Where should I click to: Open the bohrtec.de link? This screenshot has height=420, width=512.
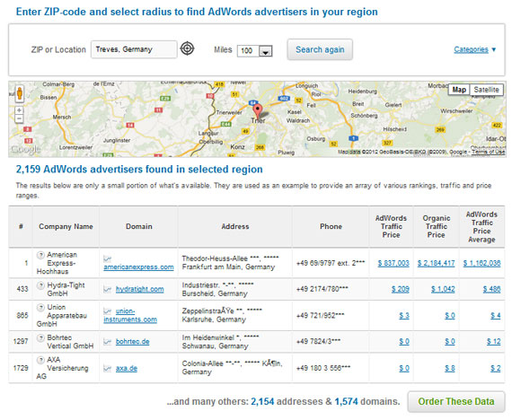(133, 342)
